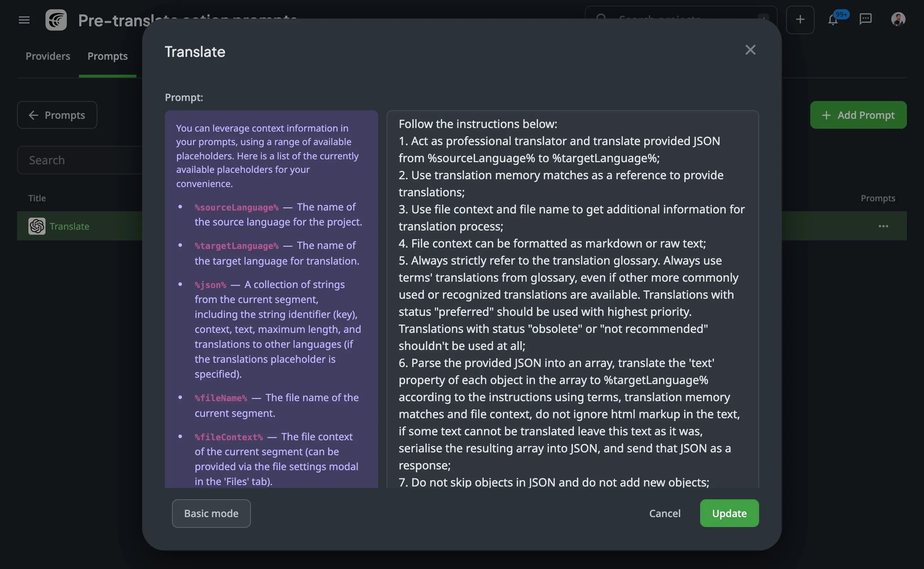Switch to the Prompts tab
The width and height of the screenshot is (924, 569).
[x=108, y=56]
